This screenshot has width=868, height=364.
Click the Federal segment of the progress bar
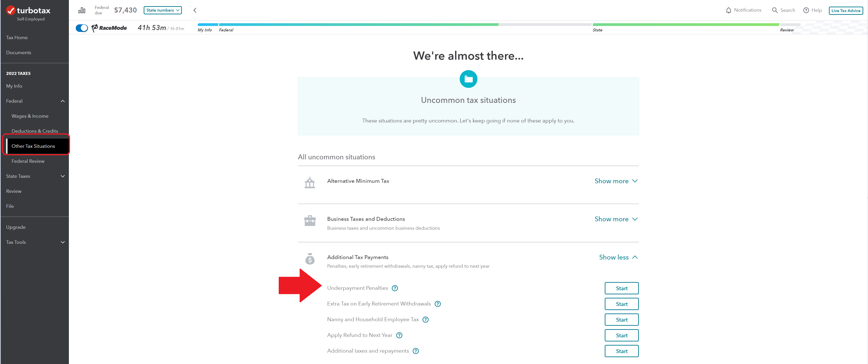(x=358, y=25)
